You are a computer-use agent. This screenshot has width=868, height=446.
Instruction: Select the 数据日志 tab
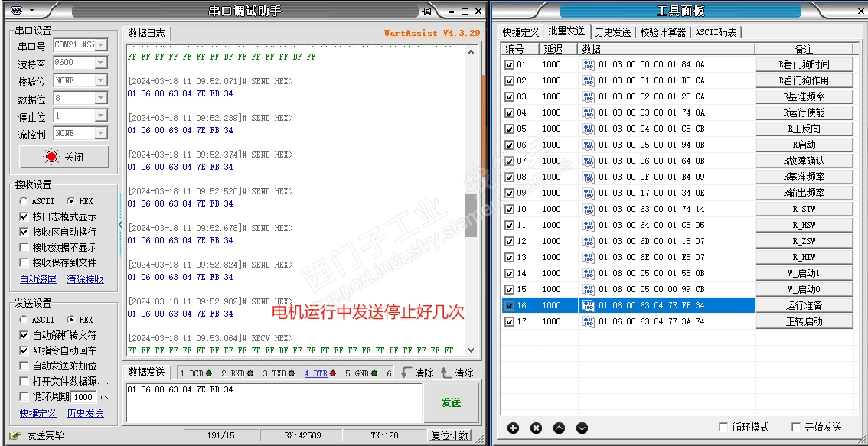[147, 33]
